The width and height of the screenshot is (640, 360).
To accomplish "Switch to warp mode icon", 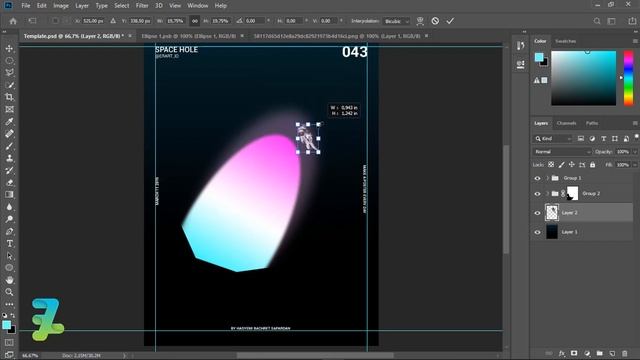I will pyautogui.click(x=420, y=21).
